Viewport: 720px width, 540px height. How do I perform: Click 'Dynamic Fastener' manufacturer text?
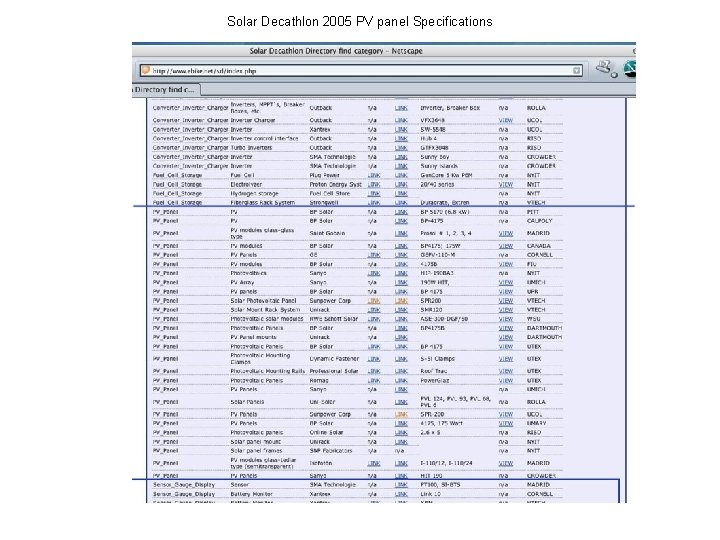(x=334, y=359)
